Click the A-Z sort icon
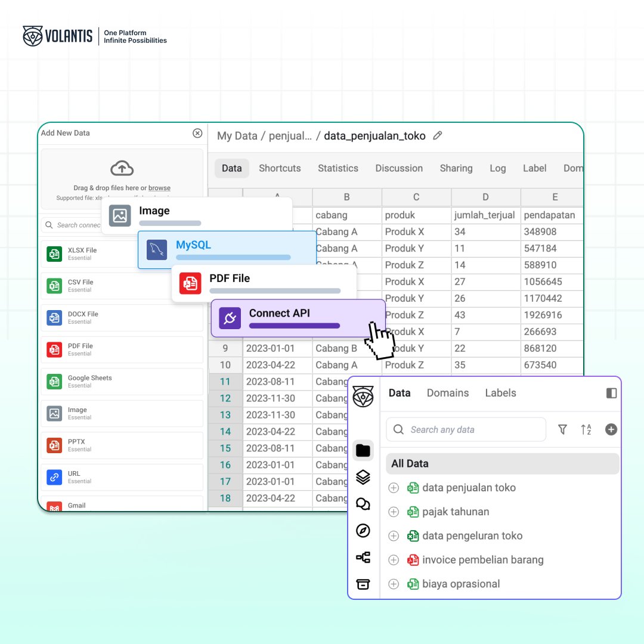Image resolution: width=644 pixels, height=644 pixels. coord(586,429)
